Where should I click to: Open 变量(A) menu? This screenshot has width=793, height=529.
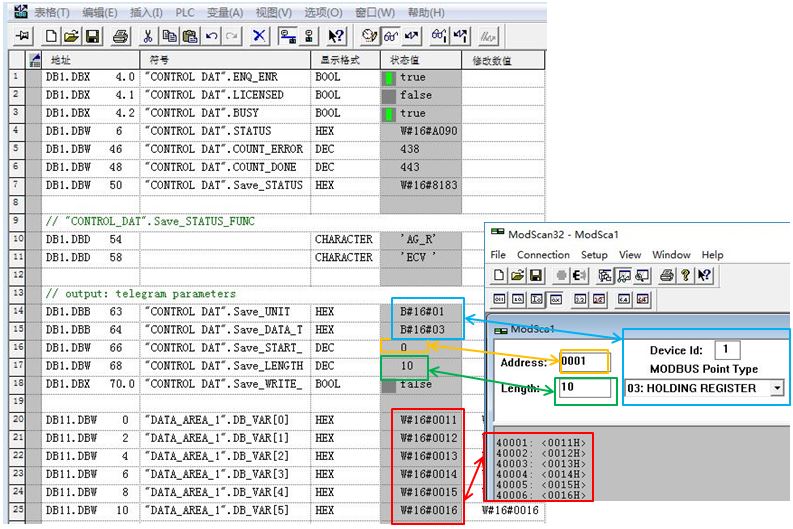pos(225,12)
